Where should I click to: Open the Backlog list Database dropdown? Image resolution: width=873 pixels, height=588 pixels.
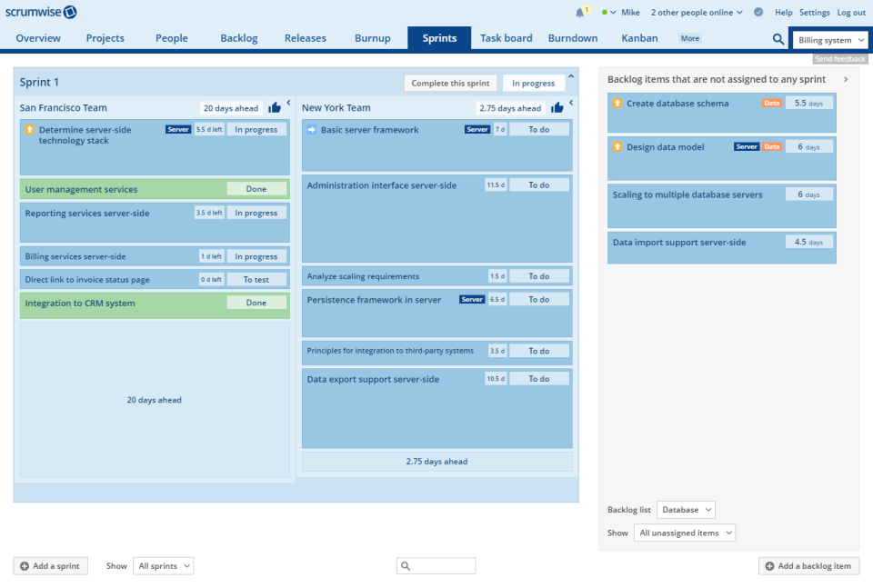tap(686, 509)
